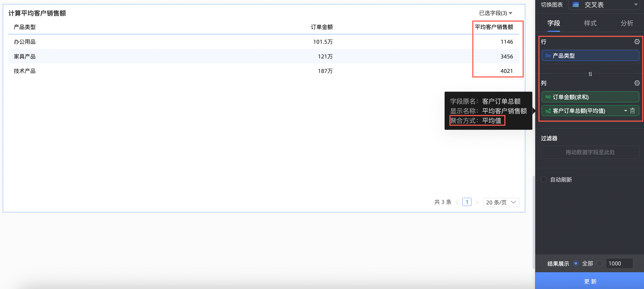The height and width of the screenshot is (289, 644).
Task: Delete the 客户订单总额(平均值) field
Action: coord(633,111)
